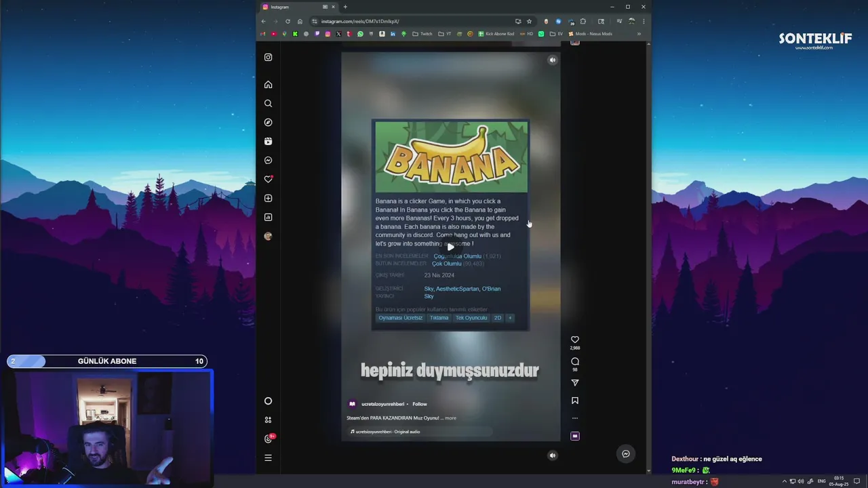
Task: Open the Twitch bookmarks folder
Action: tap(422, 34)
